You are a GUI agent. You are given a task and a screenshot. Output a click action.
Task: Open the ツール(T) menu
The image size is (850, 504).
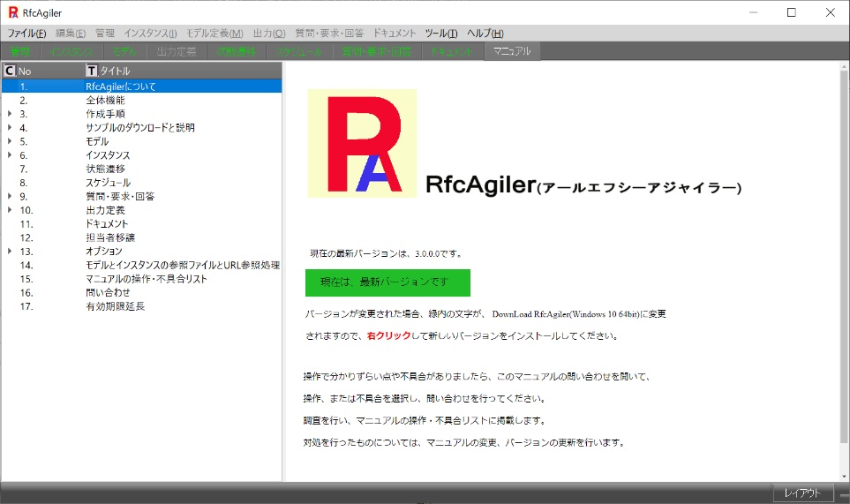pyautogui.click(x=440, y=33)
